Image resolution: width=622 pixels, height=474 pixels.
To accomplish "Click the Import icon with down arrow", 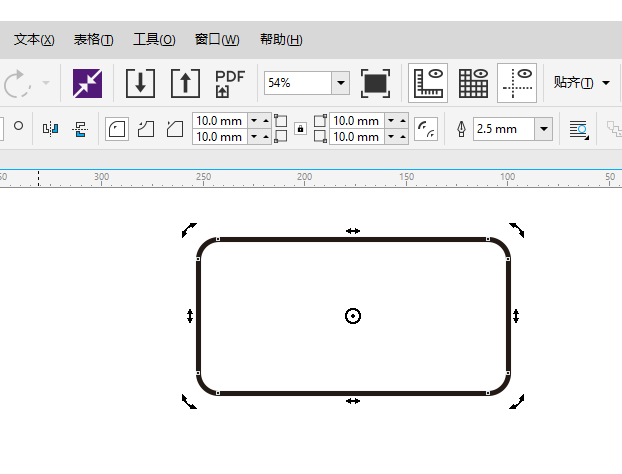I will (x=140, y=83).
